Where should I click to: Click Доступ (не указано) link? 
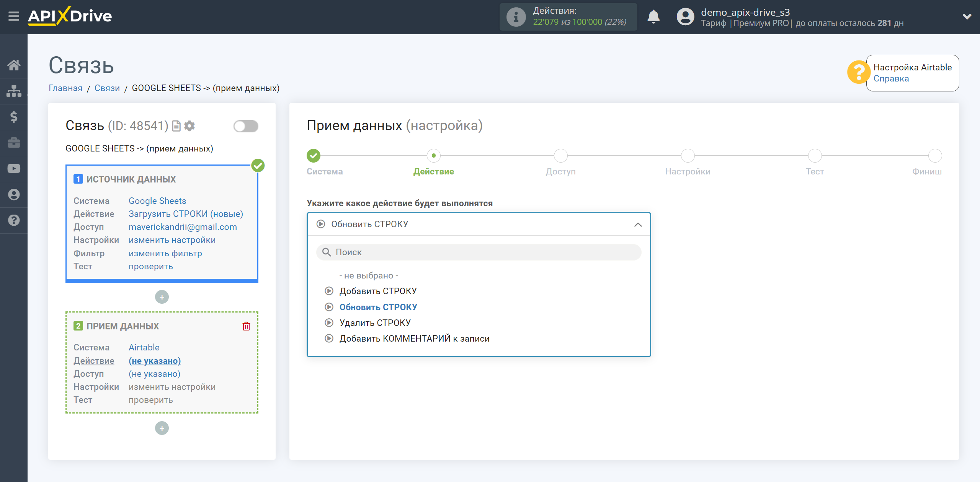click(154, 374)
